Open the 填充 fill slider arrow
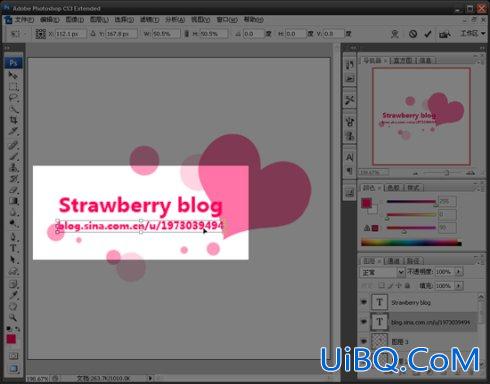Screen dimensions: 490x384 (x=459, y=286)
